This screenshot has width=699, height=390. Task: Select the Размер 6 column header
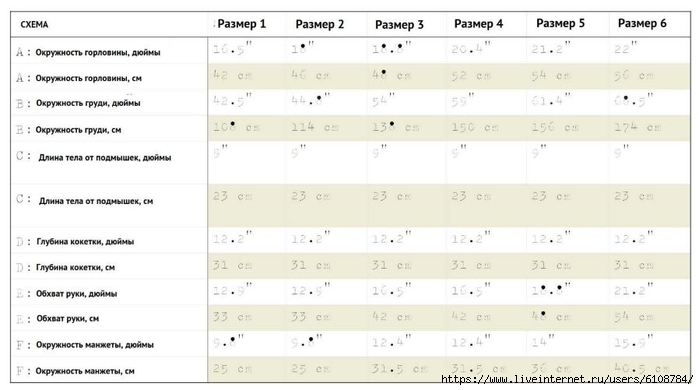[642, 23]
